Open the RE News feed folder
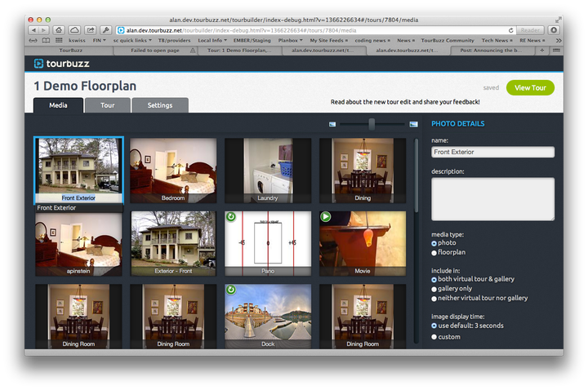Viewport: 588px width, 390px height. 532,40
